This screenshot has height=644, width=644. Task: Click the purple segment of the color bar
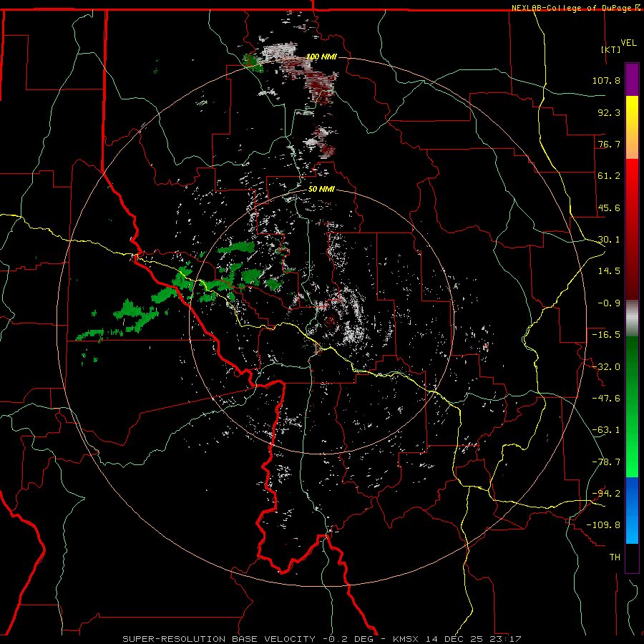(x=632, y=79)
